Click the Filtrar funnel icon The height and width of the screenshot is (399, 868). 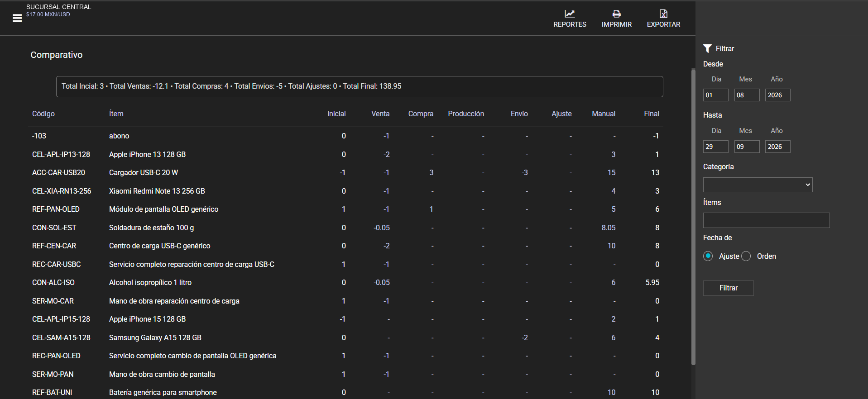(707, 48)
